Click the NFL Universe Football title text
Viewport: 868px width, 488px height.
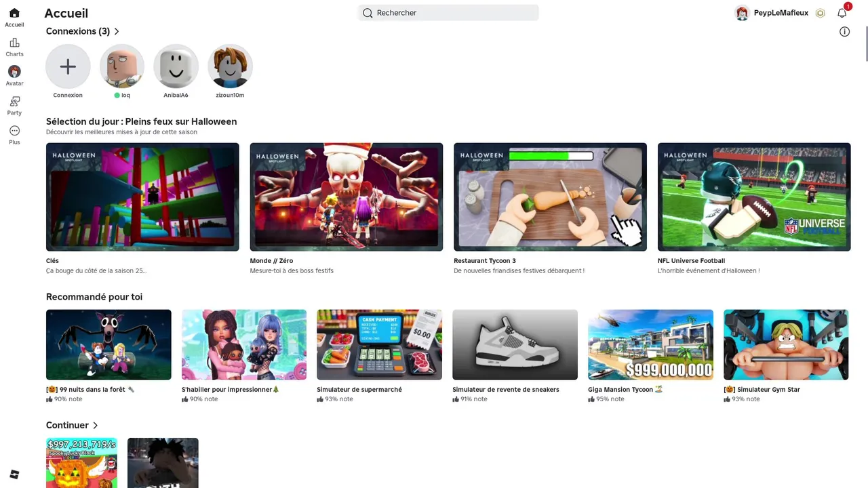(x=691, y=261)
